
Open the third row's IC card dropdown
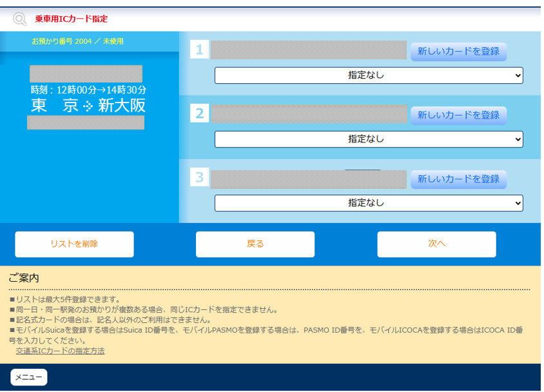point(368,203)
